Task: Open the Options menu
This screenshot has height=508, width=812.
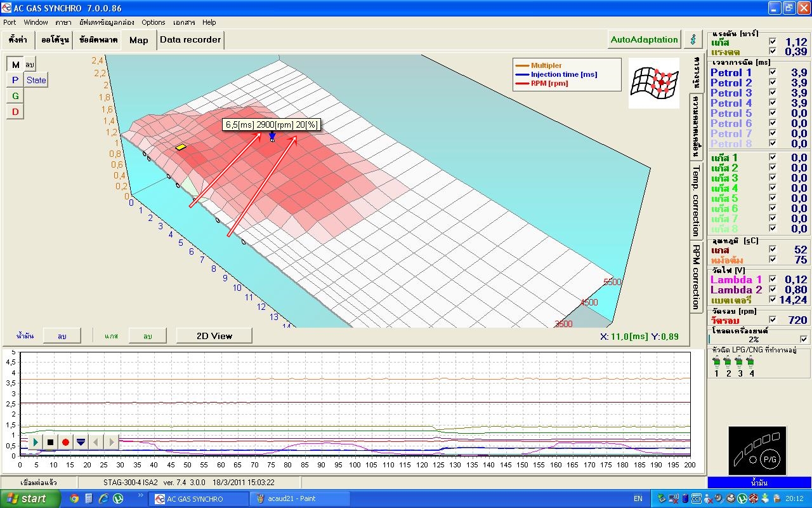Action: tap(154, 22)
